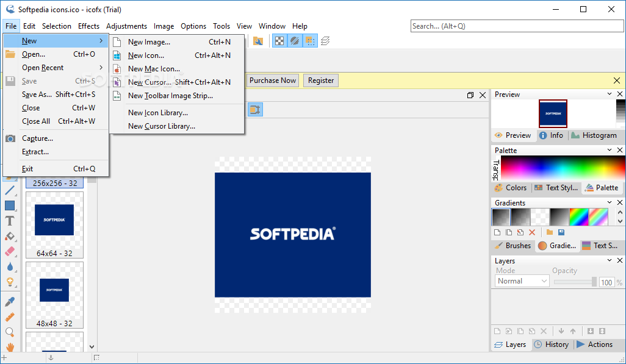This screenshot has width=626, height=364.
Task: Open the Adjustments menu
Action: pyautogui.click(x=126, y=26)
